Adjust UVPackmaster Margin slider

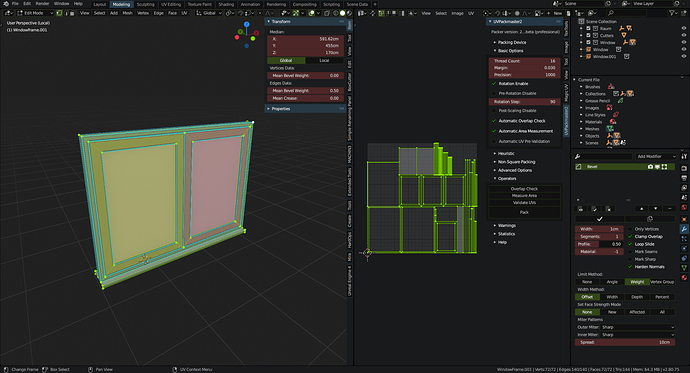click(524, 68)
